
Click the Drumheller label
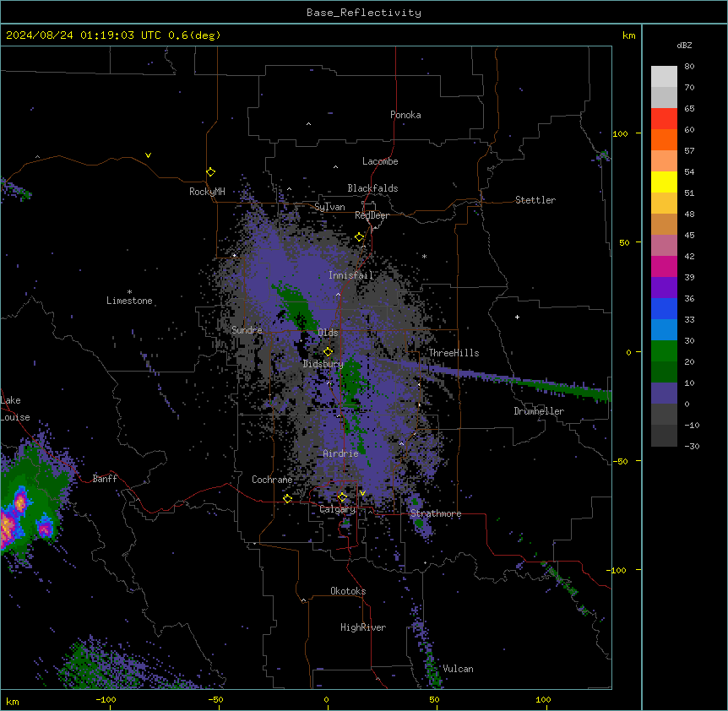tap(539, 411)
